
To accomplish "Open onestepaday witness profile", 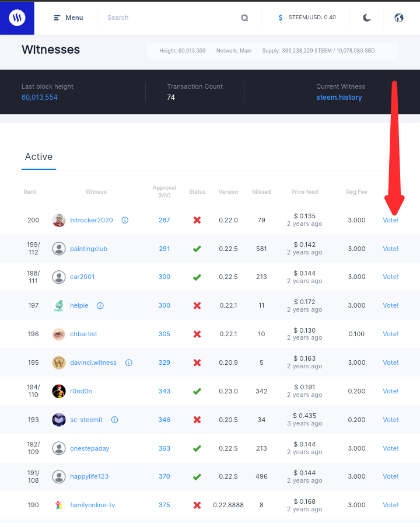I will pyautogui.click(x=90, y=448).
